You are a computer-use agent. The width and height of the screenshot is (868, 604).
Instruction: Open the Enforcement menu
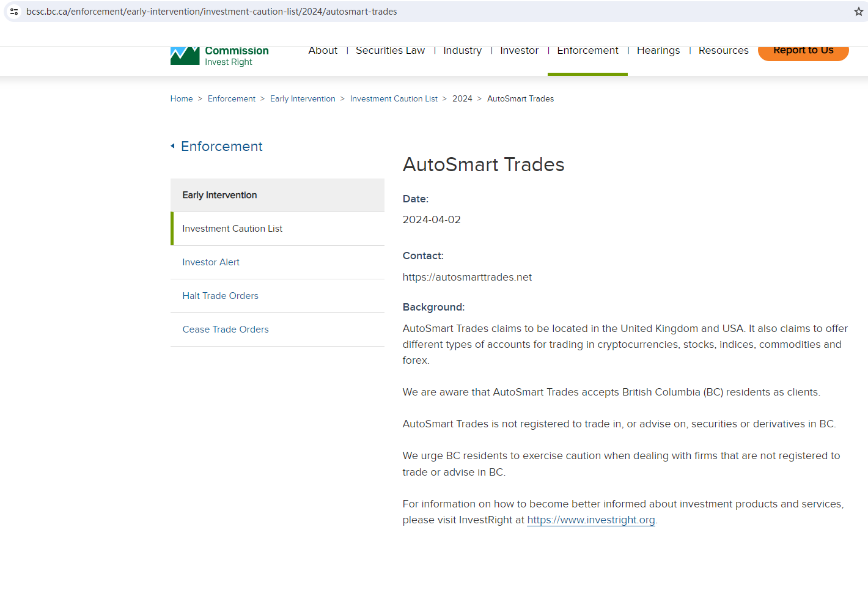pyautogui.click(x=587, y=51)
